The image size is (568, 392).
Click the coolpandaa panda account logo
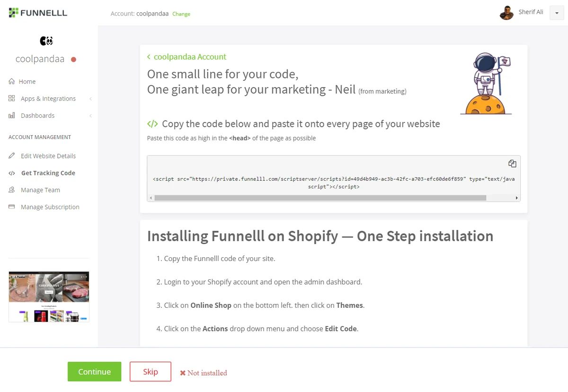(x=46, y=41)
